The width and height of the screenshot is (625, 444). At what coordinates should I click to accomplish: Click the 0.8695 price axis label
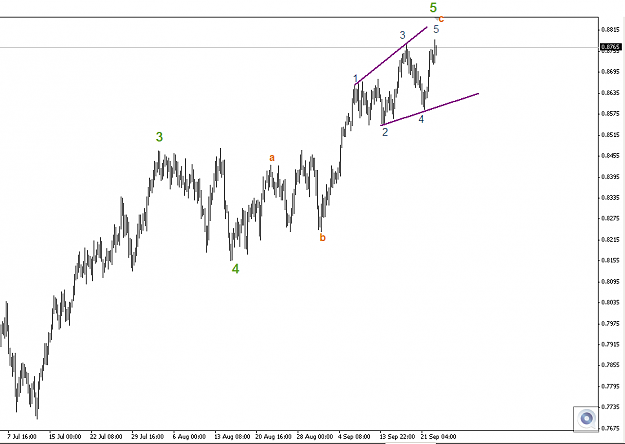point(610,72)
